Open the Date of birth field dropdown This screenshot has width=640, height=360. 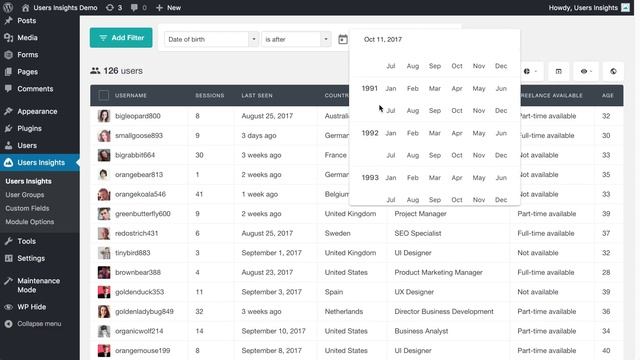[x=211, y=39]
